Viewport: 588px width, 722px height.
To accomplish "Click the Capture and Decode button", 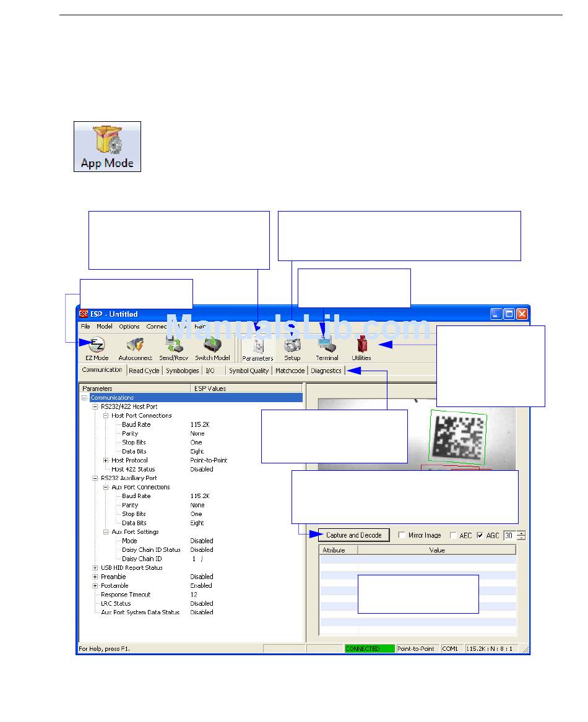I will (353, 535).
